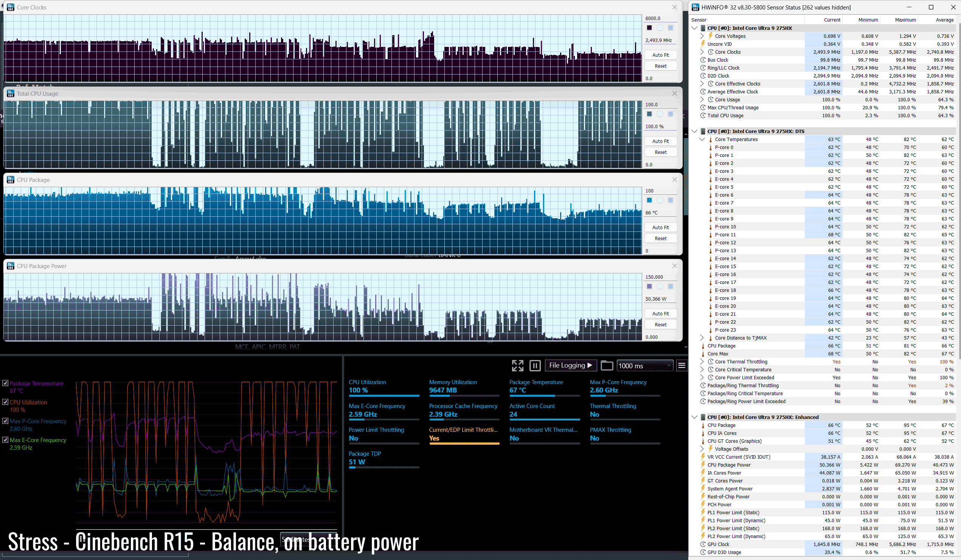Click the dark purple Core Clocks color swatch
The width and height of the screenshot is (961, 560).
(649, 28)
